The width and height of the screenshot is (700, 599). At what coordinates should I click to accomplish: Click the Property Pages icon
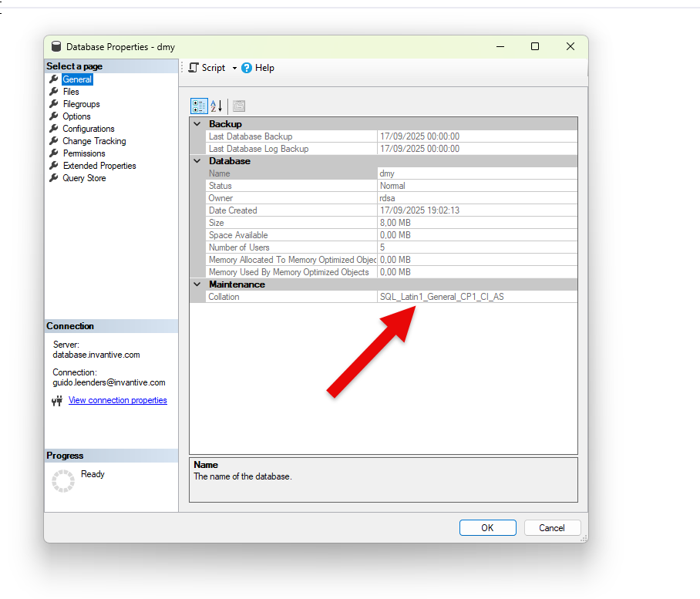[x=239, y=106]
